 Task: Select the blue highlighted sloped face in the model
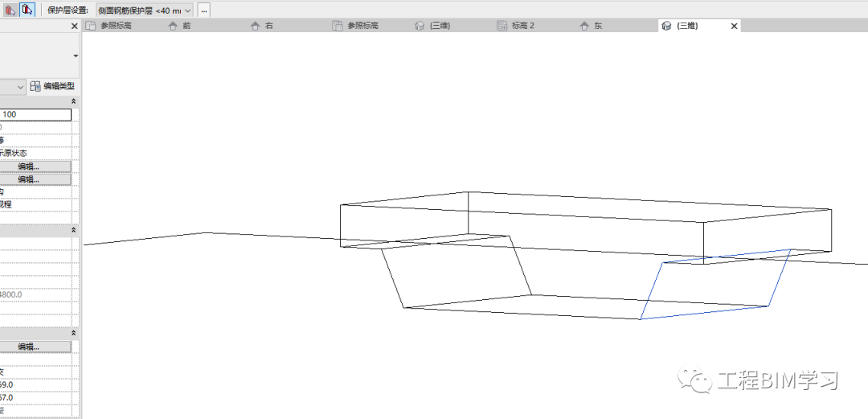tap(715, 285)
